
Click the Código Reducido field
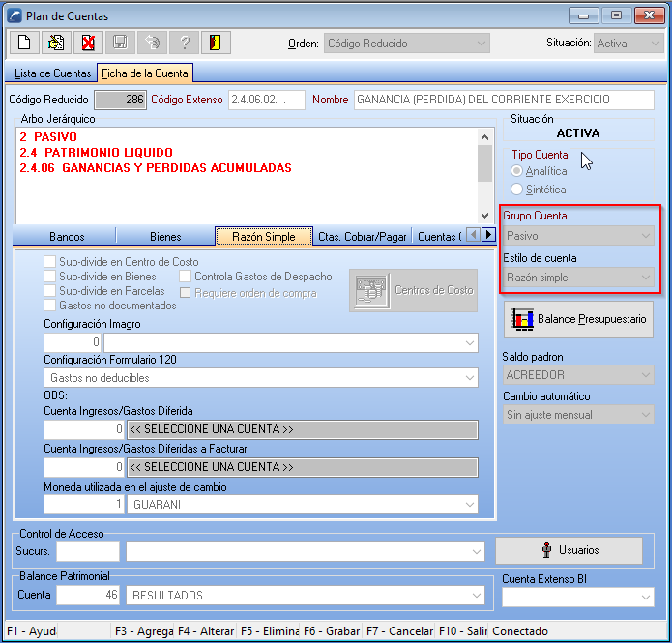(x=121, y=100)
